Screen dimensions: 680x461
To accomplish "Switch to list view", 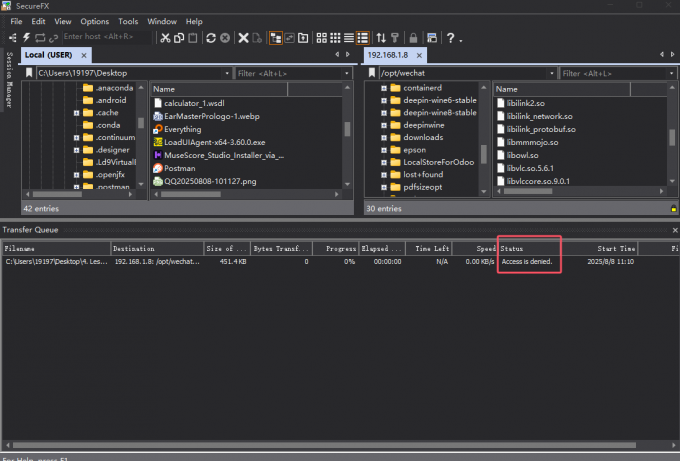I will pos(349,38).
